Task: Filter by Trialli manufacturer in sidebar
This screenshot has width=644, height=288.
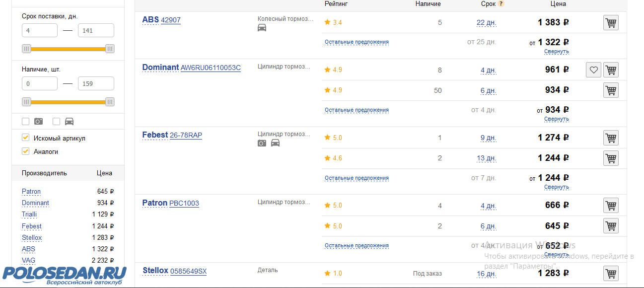Action: pyautogui.click(x=29, y=215)
